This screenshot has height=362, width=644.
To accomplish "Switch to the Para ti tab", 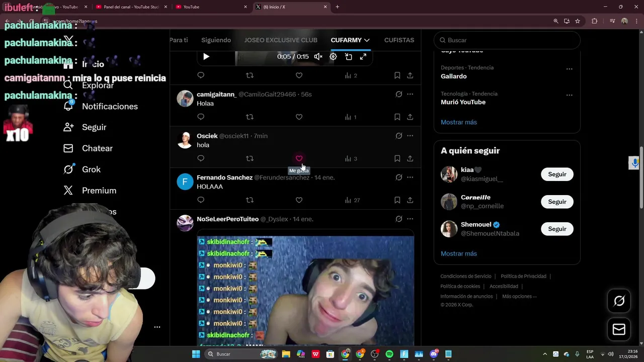I will (179, 40).
